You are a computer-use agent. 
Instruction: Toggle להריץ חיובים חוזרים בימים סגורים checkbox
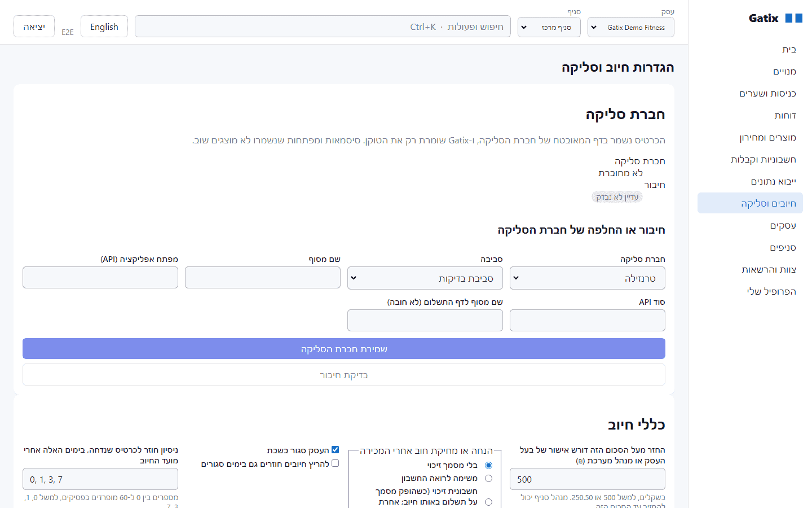pos(335,463)
